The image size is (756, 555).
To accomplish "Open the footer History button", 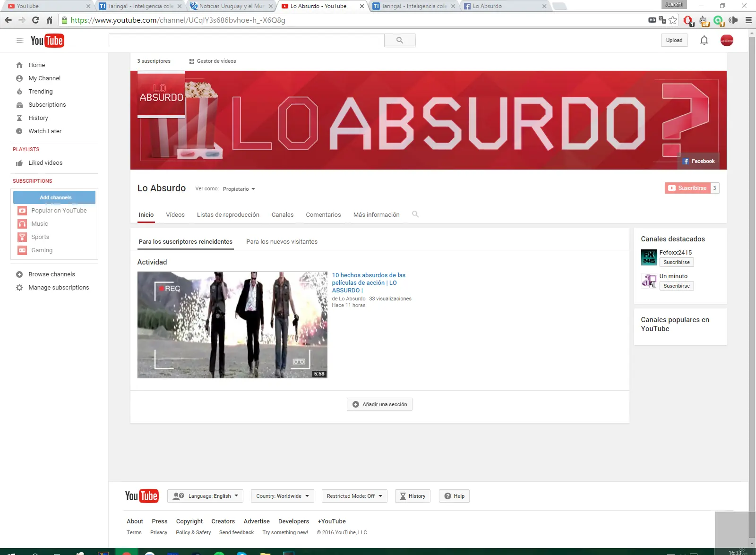I will pyautogui.click(x=412, y=496).
